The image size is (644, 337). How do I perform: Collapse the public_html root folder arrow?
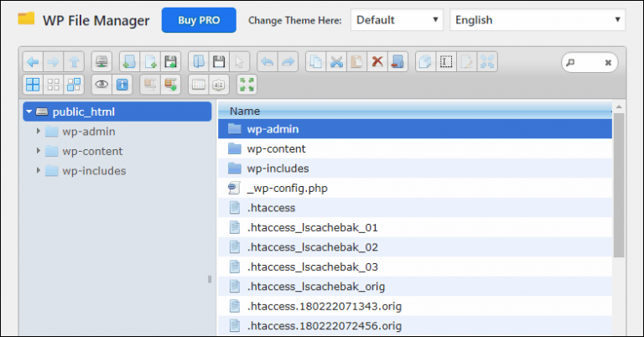29,111
